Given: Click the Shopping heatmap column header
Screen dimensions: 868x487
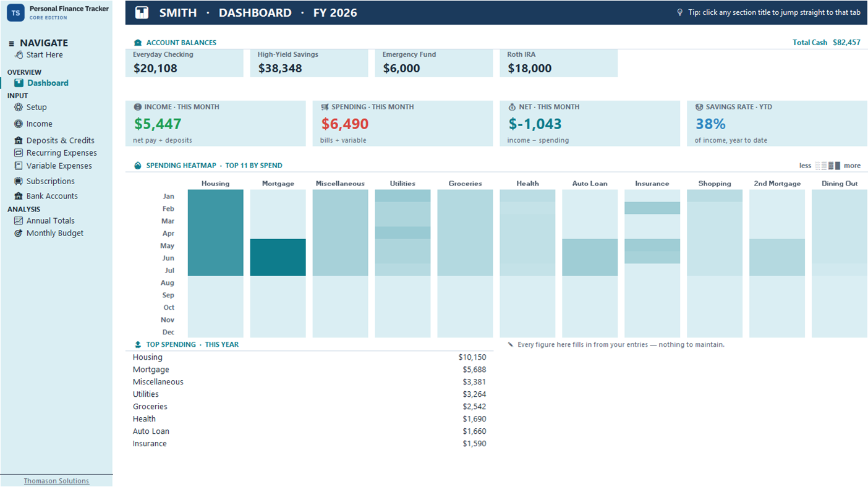Looking at the screenshot, I should [x=715, y=184].
